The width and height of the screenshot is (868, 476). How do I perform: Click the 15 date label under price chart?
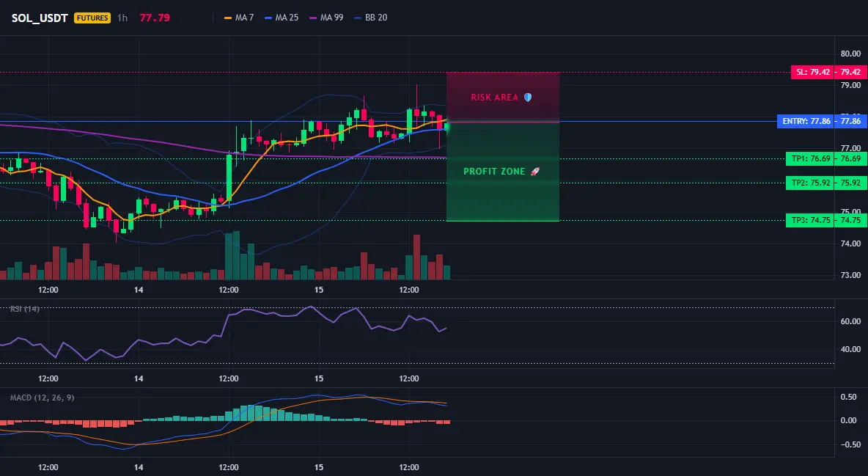pos(319,290)
